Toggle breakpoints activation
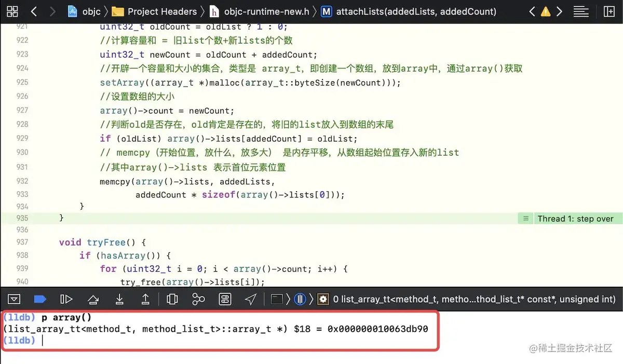The width and height of the screenshot is (623, 364). click(x=40, y=299)
